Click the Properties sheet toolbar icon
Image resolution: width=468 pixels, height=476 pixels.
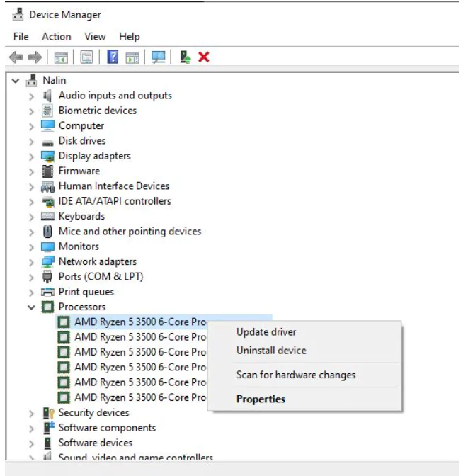point(87,57)
